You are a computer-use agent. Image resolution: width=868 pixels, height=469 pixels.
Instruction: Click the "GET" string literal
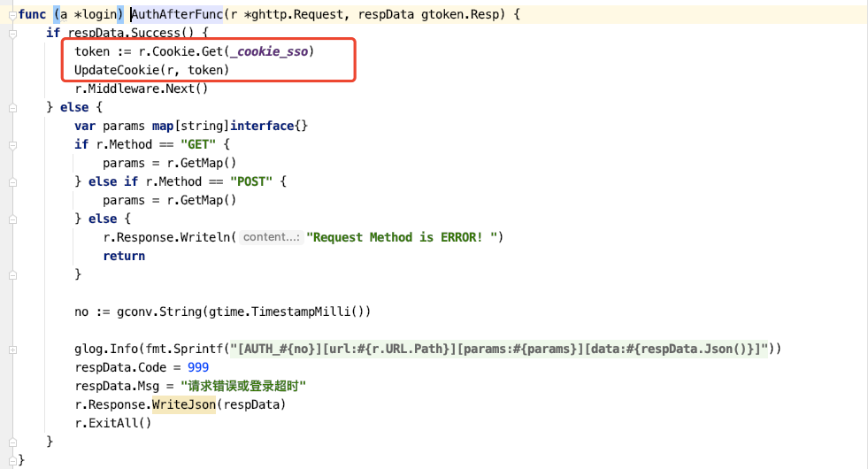pyautogui.click(x=198, y=144)
